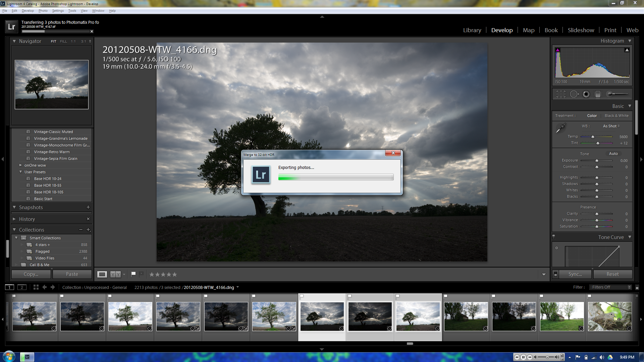Viewport: 644px width, 362px height.
Task: Activate the Spot Removal tool
Action: (x=575, y=94)
